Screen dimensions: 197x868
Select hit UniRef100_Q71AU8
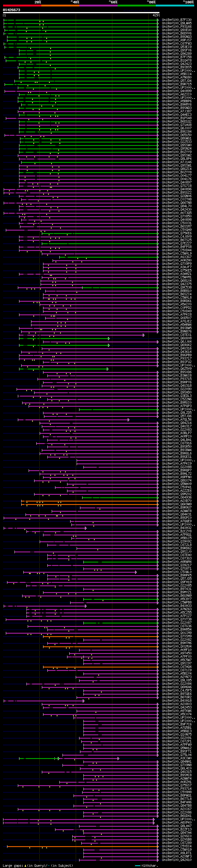tap(177, 125)
